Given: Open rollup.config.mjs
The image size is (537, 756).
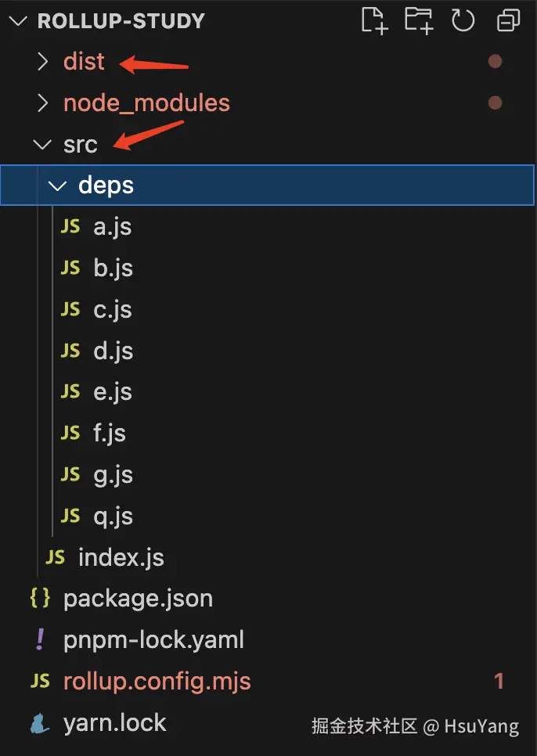Looking at the screenshot, I should pos(157,681).
